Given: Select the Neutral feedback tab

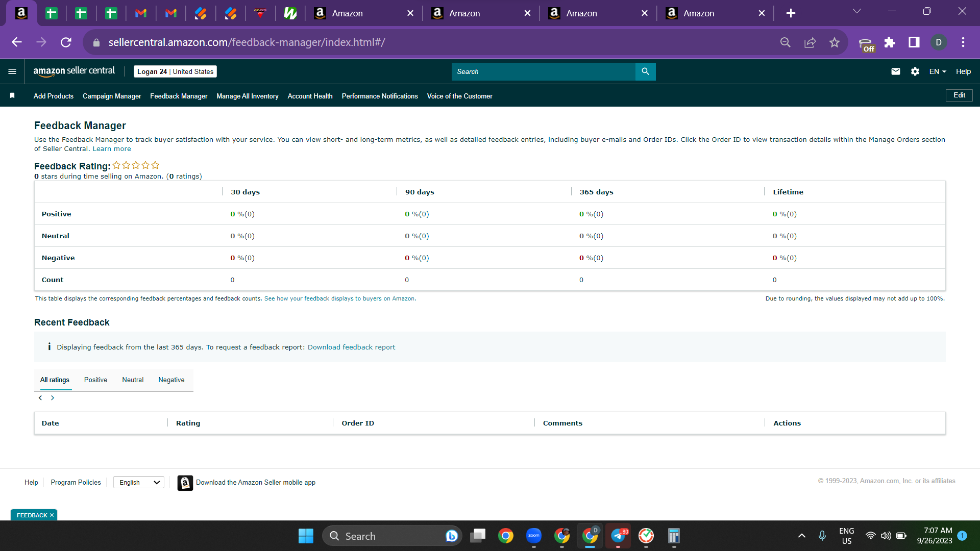Looking at the screenshot, I should pyautogui.click(x=133, y=380).
